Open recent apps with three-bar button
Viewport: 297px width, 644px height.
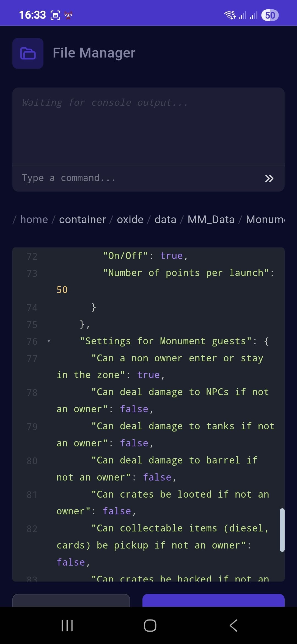coord(67,625)
